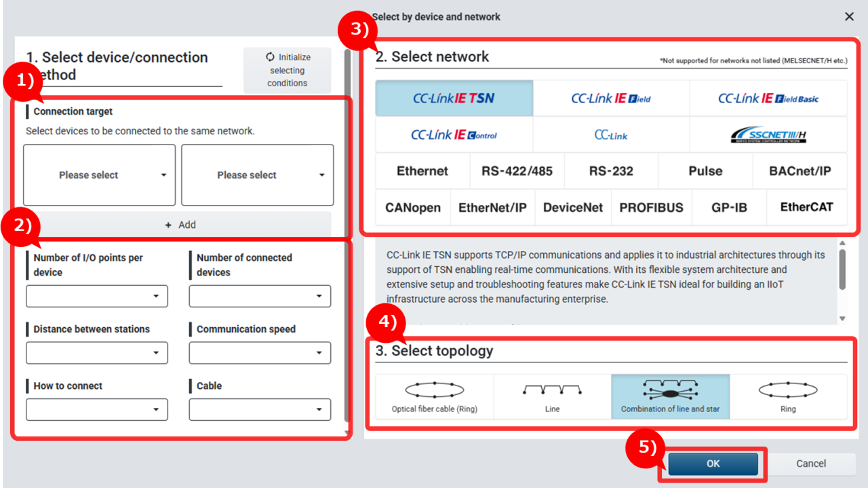Select the EtherCAT network option

pos(807,208)
